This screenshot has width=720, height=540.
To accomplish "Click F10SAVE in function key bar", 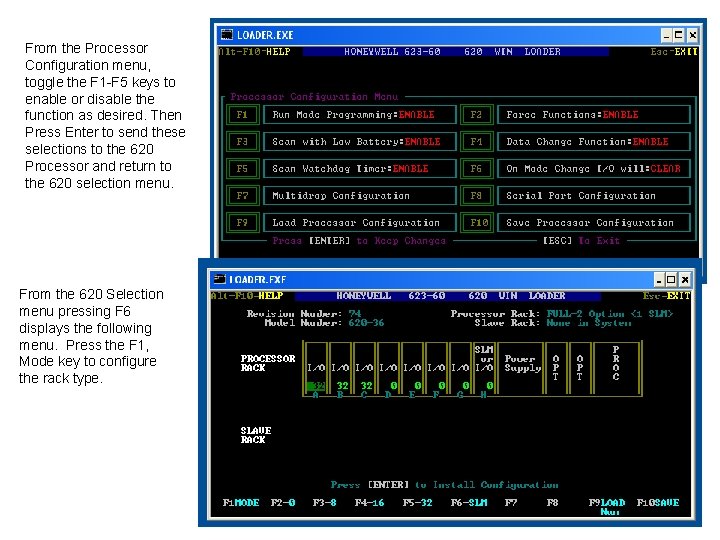I will [x=658, y=503].
